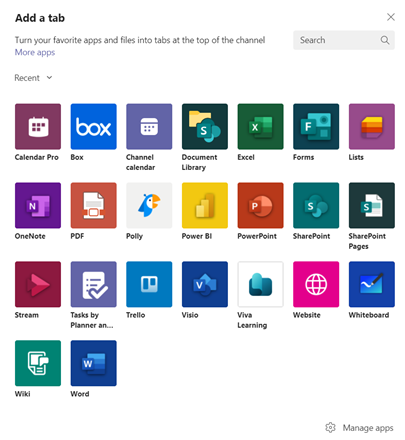Expand the Recent sort dropdown
This screenshot has width=405, height=440.
tap(33, 78)
